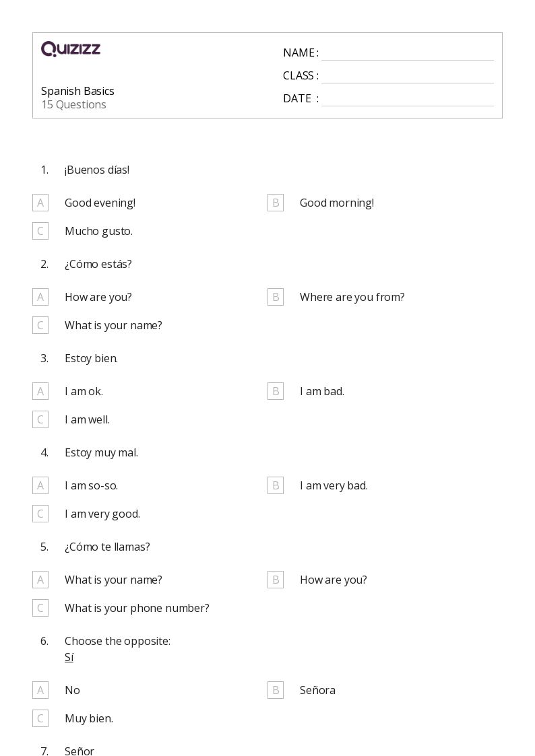This screenshot has height=756, width=535.
Task: Tick box B for I am very bad.
Action: coord(276,485)
